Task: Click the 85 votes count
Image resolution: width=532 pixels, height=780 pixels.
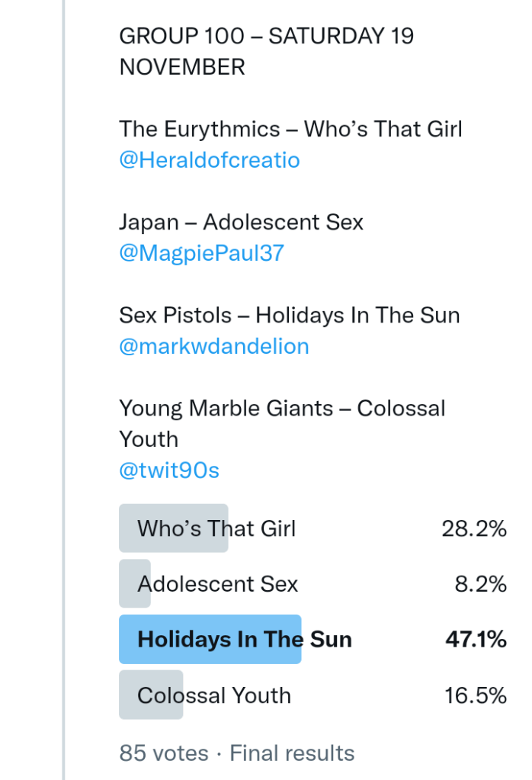Action: 164,753
